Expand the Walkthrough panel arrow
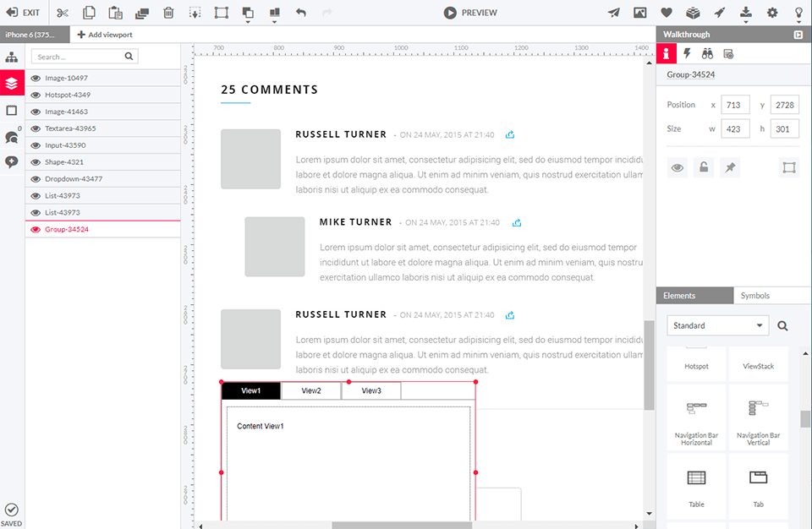Screen dimensions: 812x529 tap(798, 34)
